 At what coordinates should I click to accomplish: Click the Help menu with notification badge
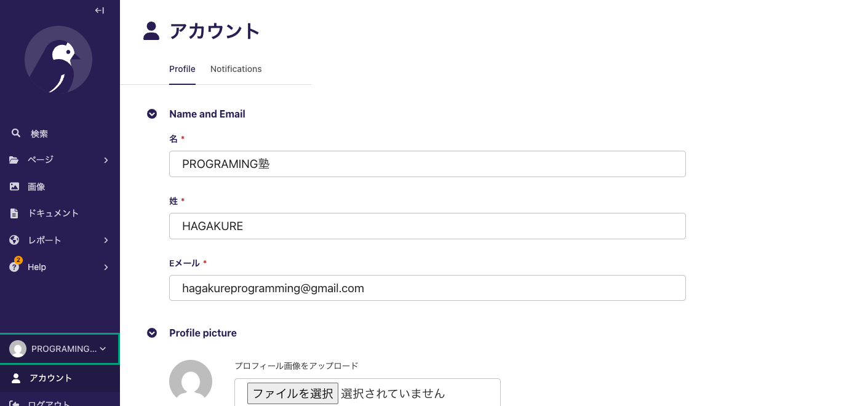[37, 267]
